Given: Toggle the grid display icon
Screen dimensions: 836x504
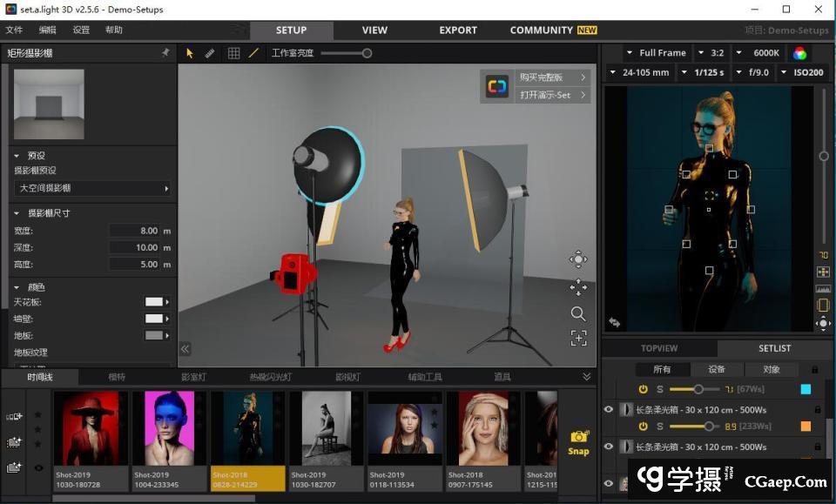Looking at the screenshot, I should [x=233, y=53].
